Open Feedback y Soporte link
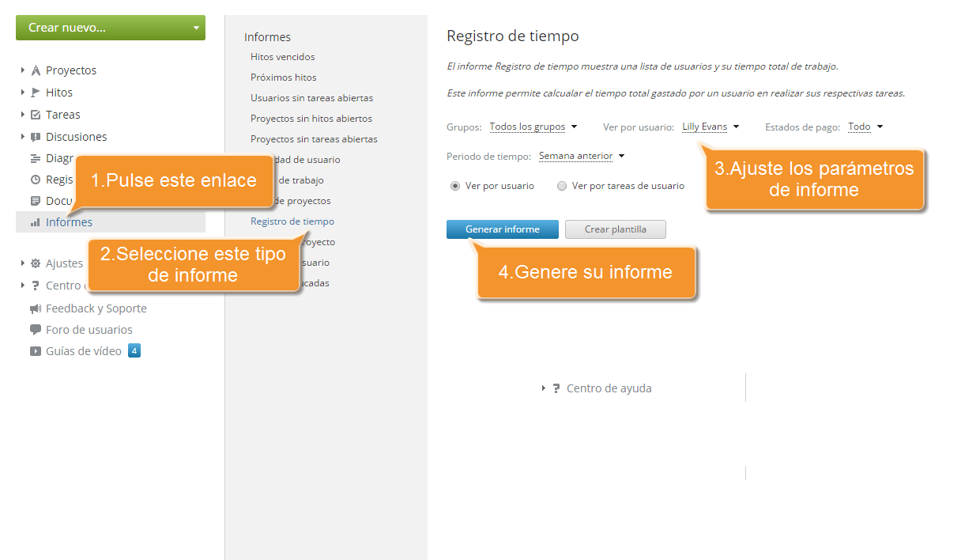Screen dimensions: 980x560 click(96, 308)
